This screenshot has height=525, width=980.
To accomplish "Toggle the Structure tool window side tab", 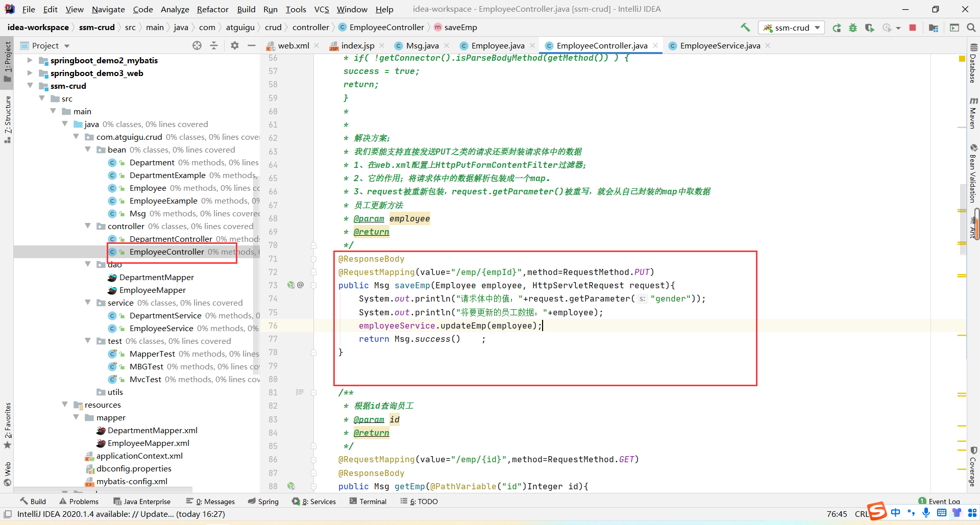I will (7, 118).
